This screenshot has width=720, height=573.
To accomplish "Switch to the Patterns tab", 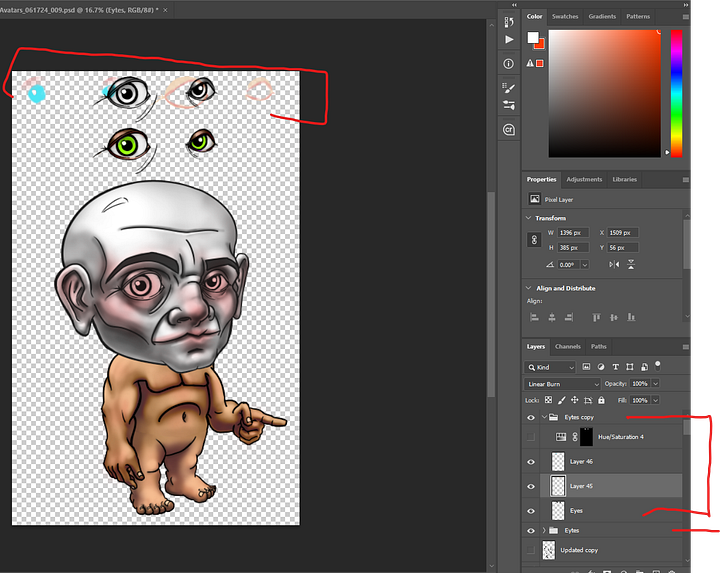I will pos(638,17).
